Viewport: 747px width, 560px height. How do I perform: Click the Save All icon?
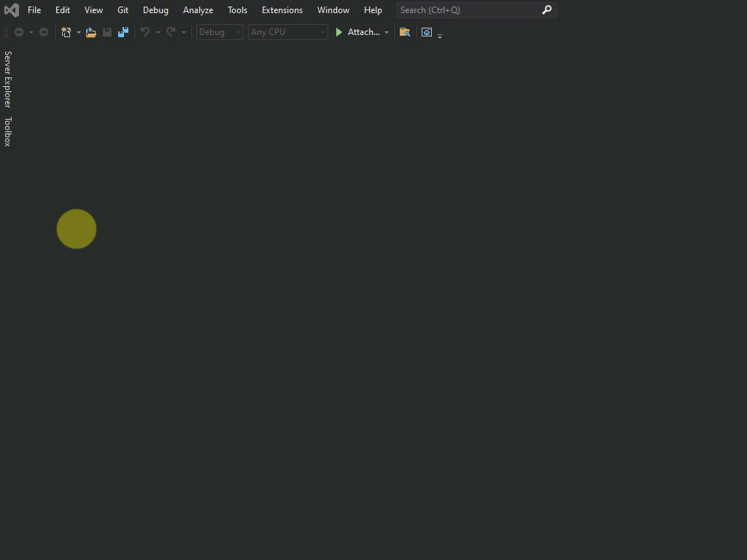click(123, 32)
